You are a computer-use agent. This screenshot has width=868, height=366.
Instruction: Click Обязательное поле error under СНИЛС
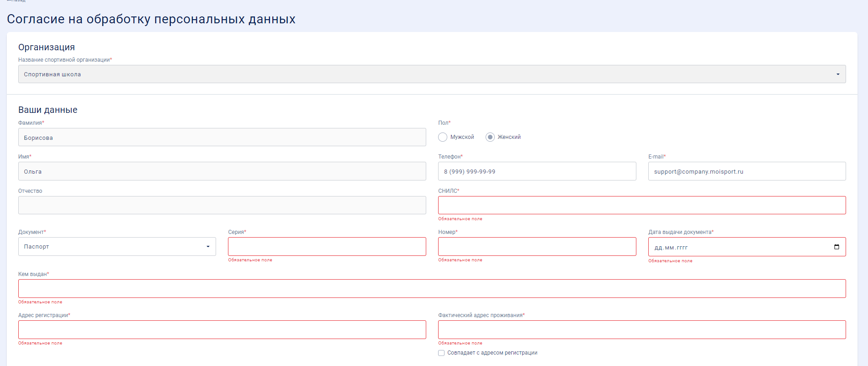point(460,219)
